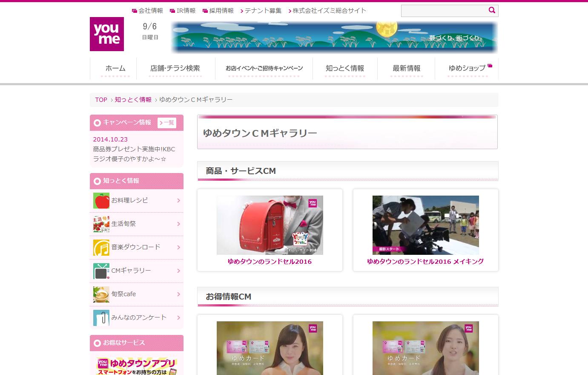Click 知っとく情報 breadcrumb link
The image size is (588, 375).
pos(133,100)
